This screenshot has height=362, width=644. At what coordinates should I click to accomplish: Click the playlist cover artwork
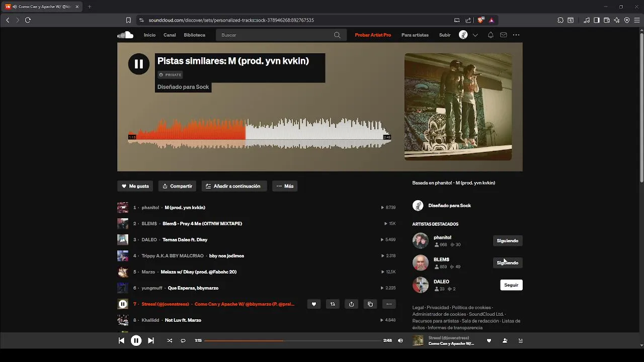pyautogui.click(x=458, y=107)
